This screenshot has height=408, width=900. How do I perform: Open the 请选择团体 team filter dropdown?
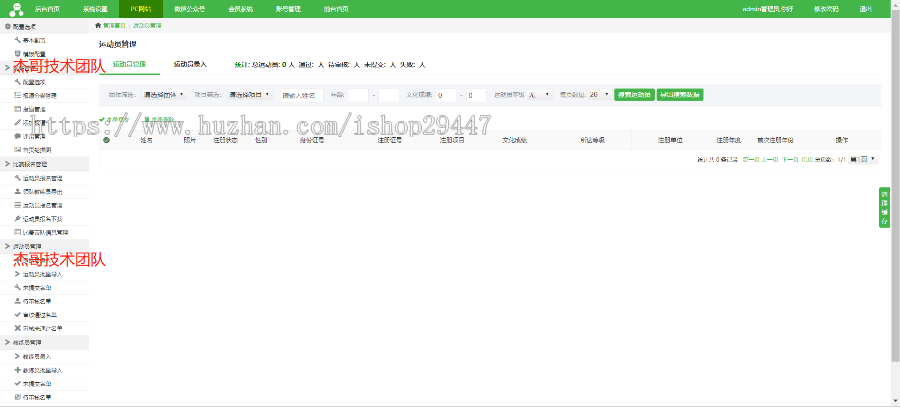[x=164, y=95]
